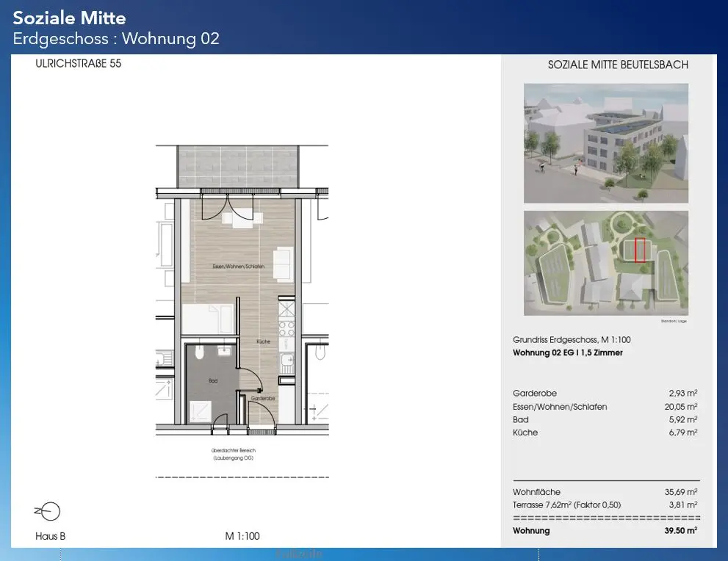Click the 'Wohnfläche' row in area table
The image size is (728, 561).
(x=605, y=492)
